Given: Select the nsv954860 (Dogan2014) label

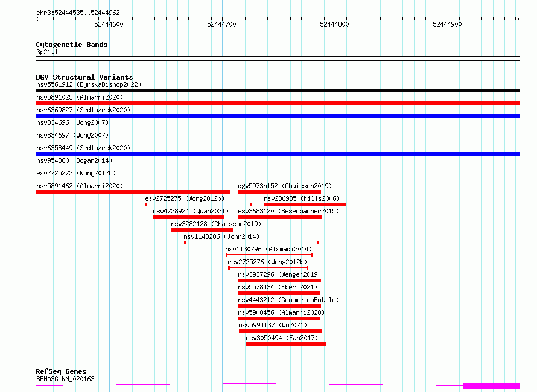Looking at the screenshot, I should 74,160.
